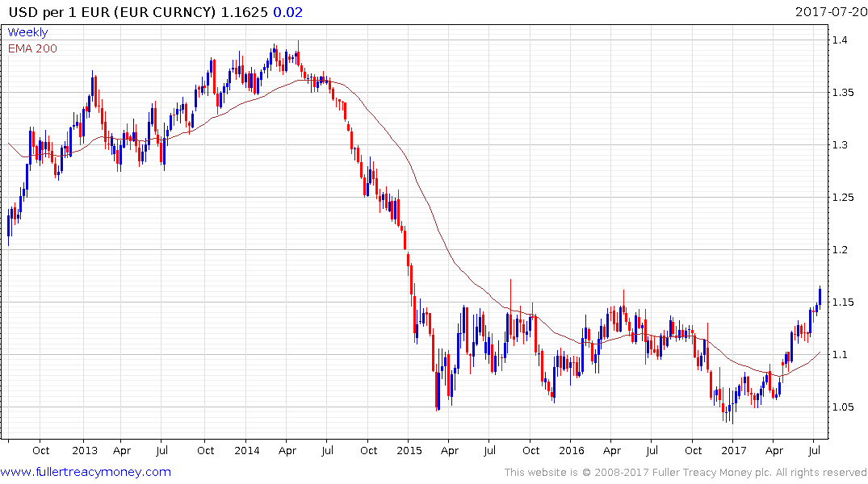The width and height of the screenshot is (868, 484).
Task: Click the last price value 1.1625
Action: 244,12
